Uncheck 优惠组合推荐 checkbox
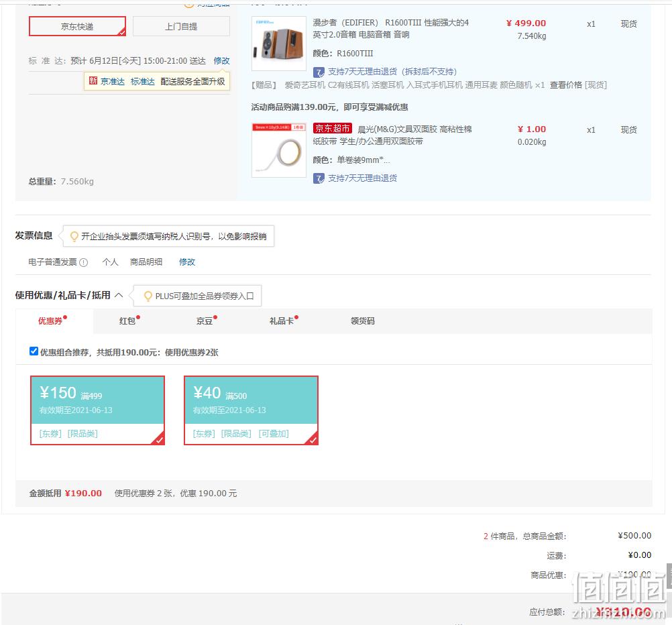The width and height of the screenshot is (672, 625). pyautogui.click(x=34, y=351)
